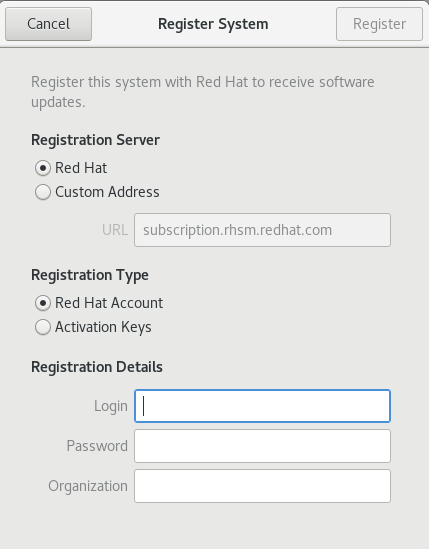Select Red Hat Account registration type
Screen dimensions: 429x549
tap(43, 303)
